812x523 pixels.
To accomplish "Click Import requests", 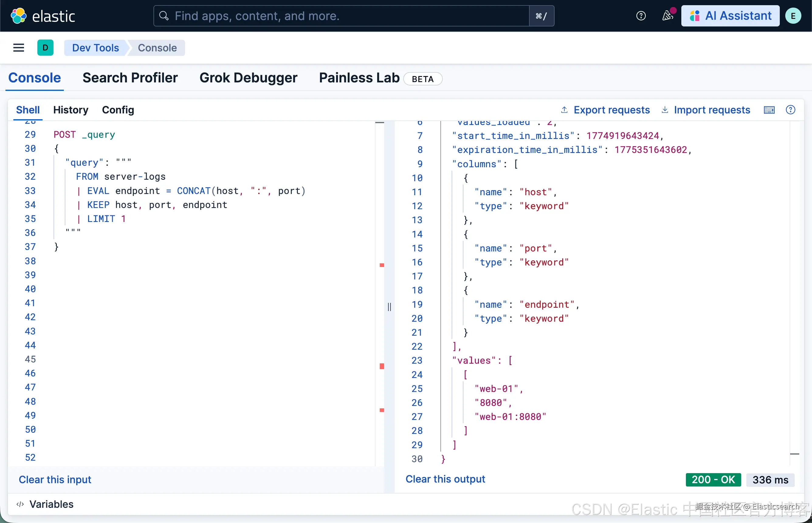I will [706, 110].
